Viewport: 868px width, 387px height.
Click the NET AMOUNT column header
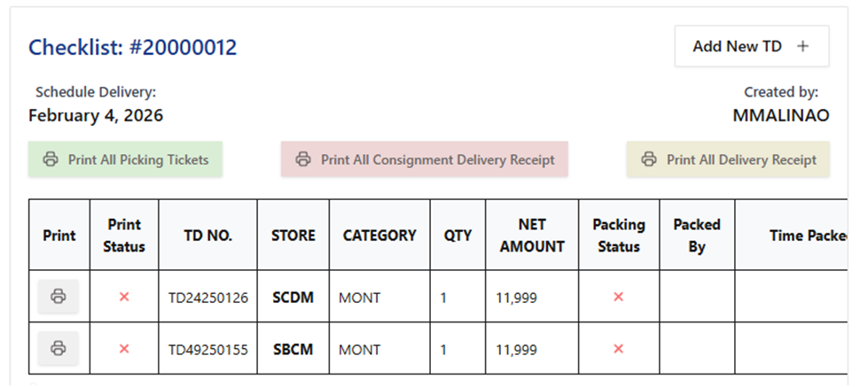532,236
